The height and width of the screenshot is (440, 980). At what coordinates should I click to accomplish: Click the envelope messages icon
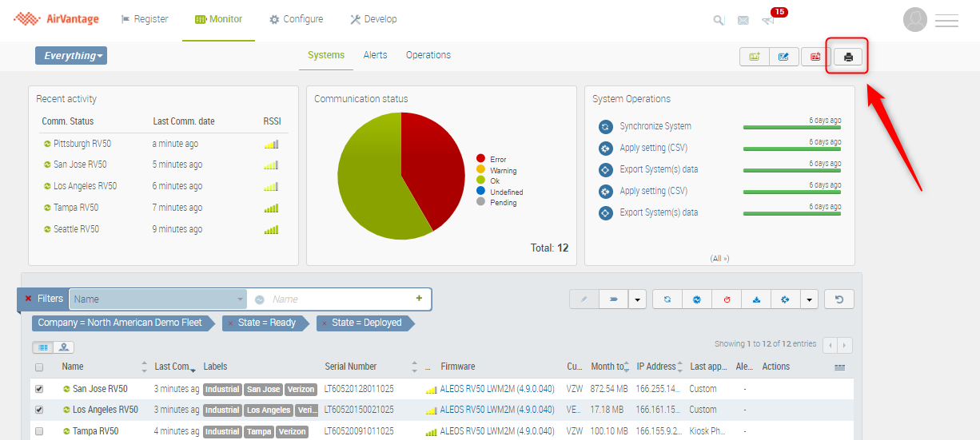pos(743,20)
